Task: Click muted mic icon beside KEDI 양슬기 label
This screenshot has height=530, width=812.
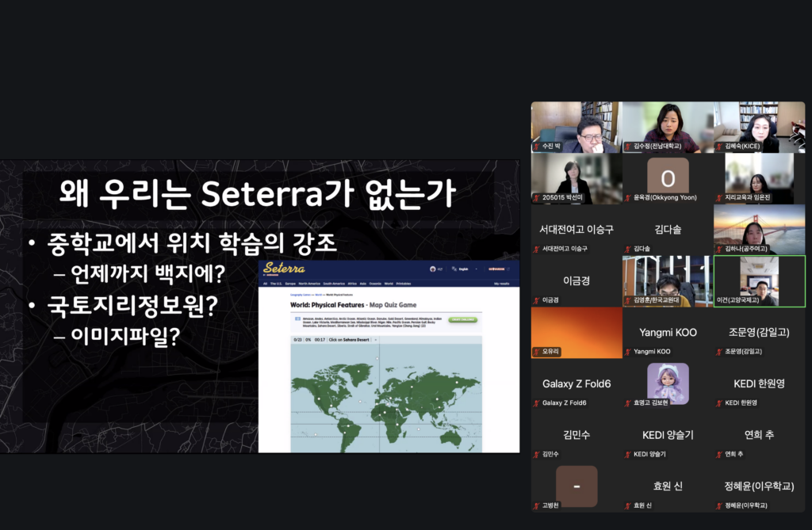Action: click(x=628, y=455)
